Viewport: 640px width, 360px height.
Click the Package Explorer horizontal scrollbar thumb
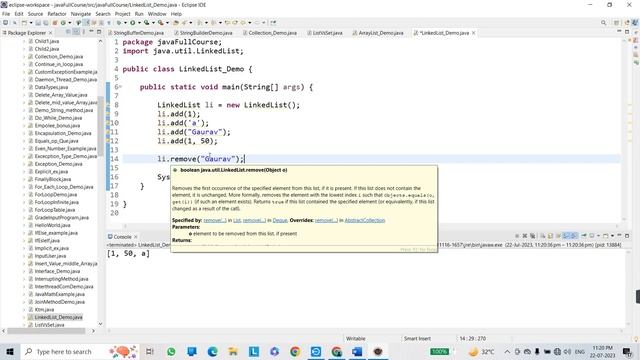(x=46, y=331)
